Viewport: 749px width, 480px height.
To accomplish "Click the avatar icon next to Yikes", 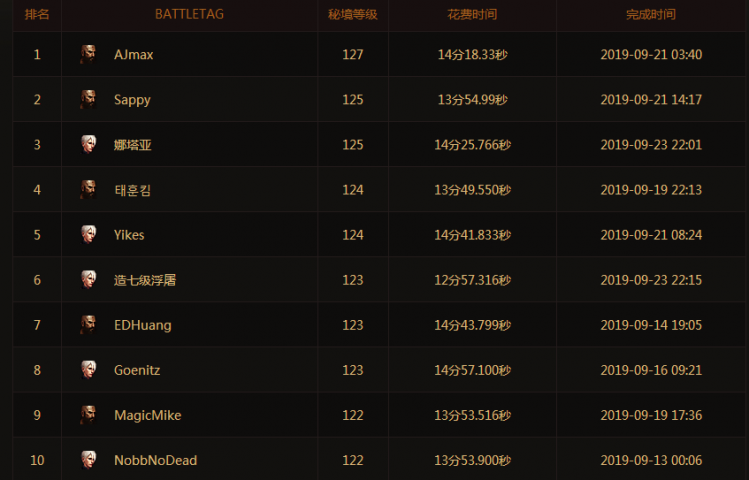I will click(88, 234).
